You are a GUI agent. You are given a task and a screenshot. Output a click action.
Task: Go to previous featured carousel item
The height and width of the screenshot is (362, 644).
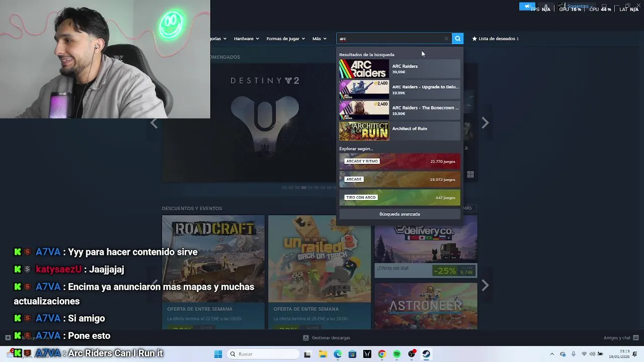[x=154, y=123]
